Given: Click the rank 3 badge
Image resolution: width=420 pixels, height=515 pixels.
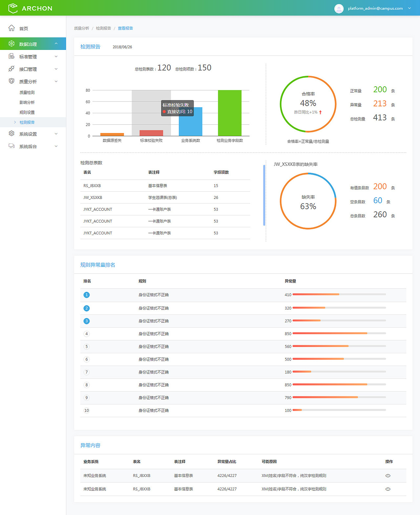Looking at the screenshot, I should pyautogui.click(x=87, y=321).
